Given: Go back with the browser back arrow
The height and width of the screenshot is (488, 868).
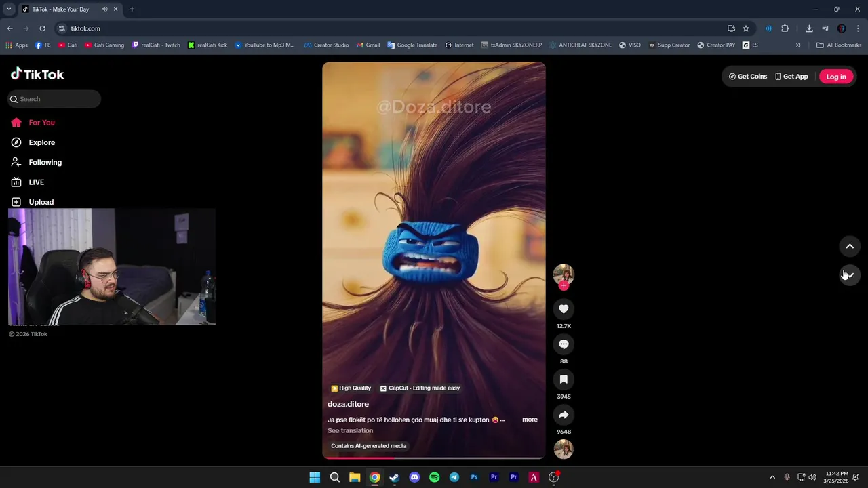Looking at the screenshot, I should point(9,28).
